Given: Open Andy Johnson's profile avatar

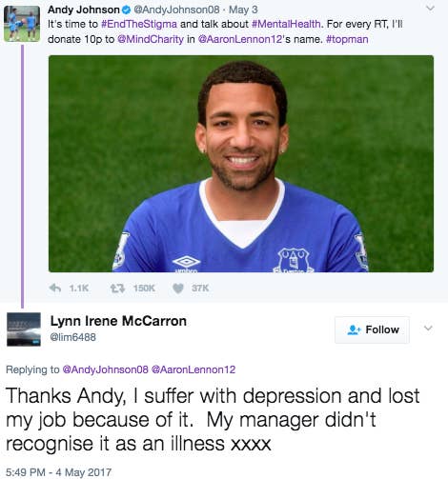Looking at the screenshot, I should coord(22,24).
